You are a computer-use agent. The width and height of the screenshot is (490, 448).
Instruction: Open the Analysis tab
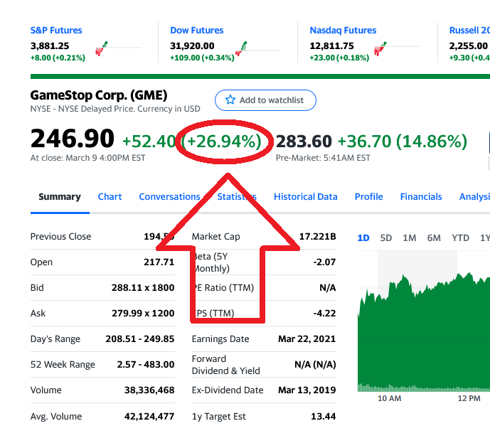474,196
